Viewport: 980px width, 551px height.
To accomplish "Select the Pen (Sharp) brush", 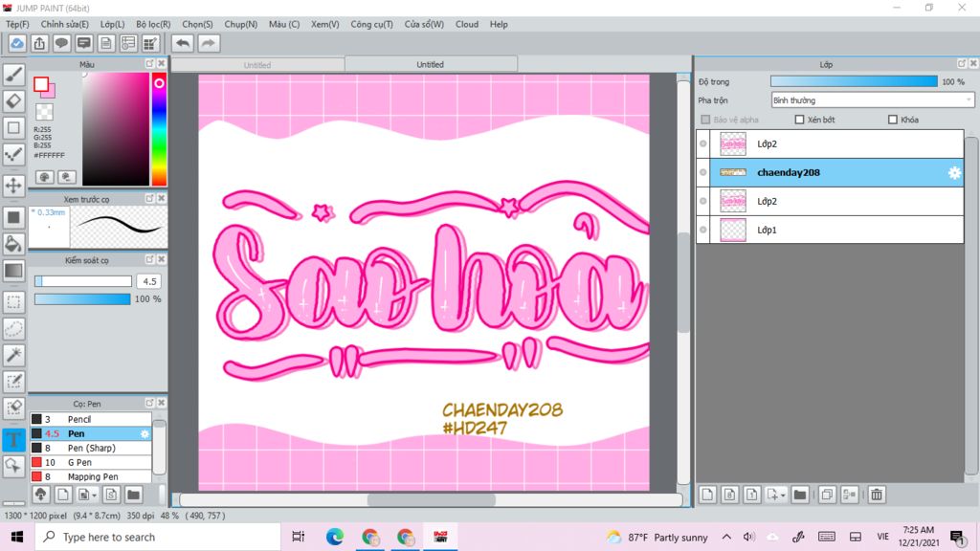I will (91, 448).
